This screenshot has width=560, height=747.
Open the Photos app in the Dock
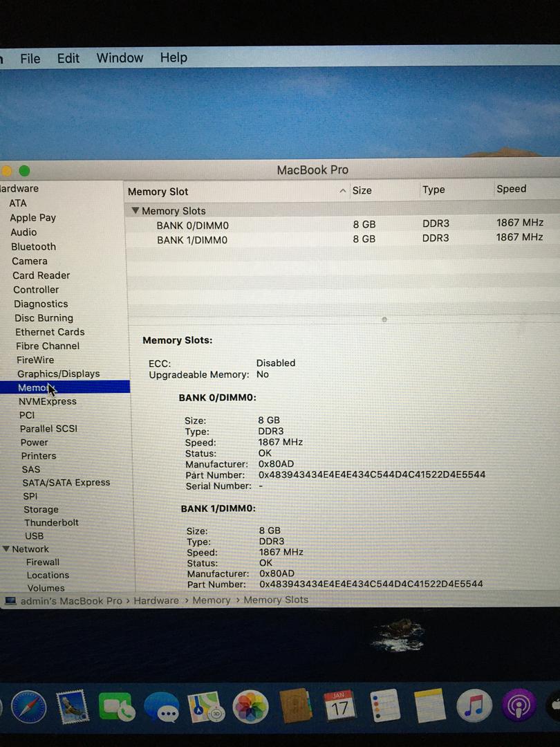pyautogui.click(x=250, y=707)
